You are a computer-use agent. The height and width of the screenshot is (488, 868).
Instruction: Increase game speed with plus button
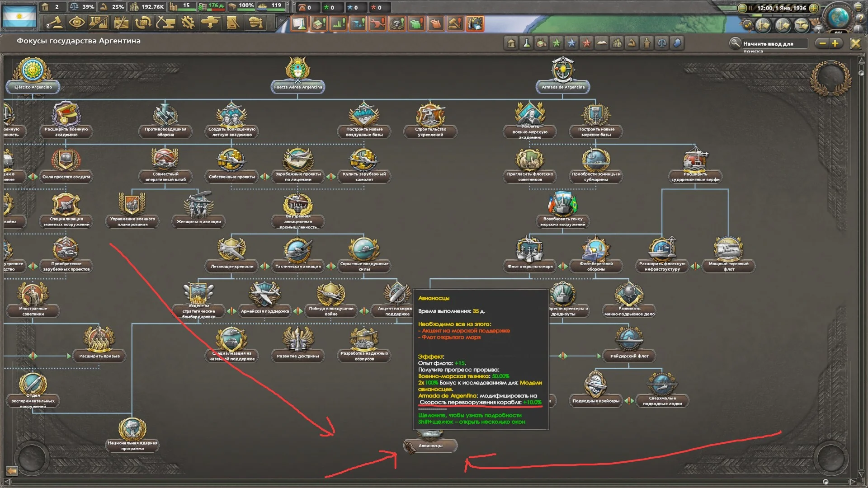pyautogui.click(x=813, y=8)
